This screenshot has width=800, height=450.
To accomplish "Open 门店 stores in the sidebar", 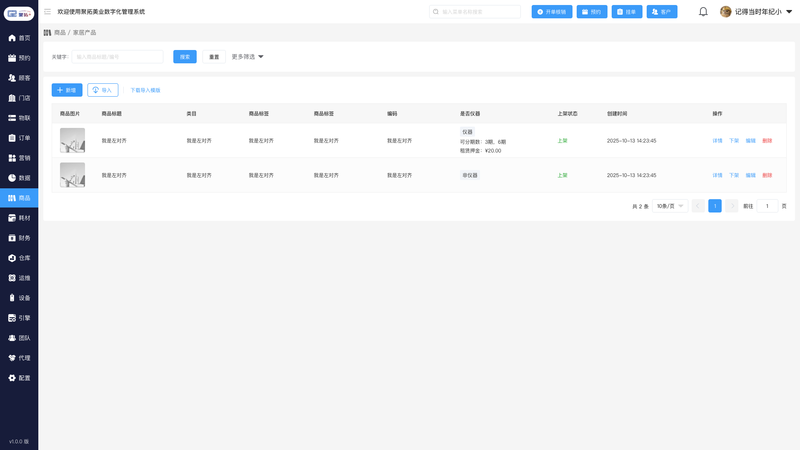I will pyautogui.click(x=19, y=98).
